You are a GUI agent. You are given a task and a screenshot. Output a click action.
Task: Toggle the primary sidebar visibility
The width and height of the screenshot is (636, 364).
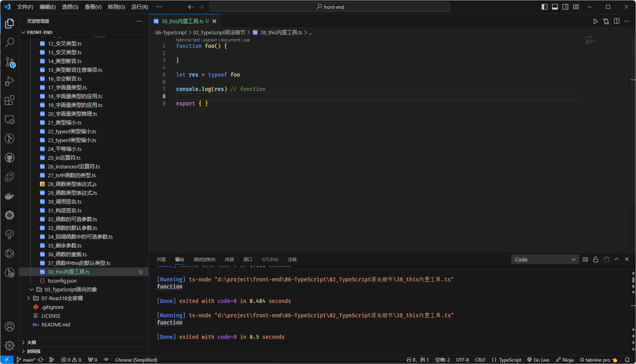[544, 7]
